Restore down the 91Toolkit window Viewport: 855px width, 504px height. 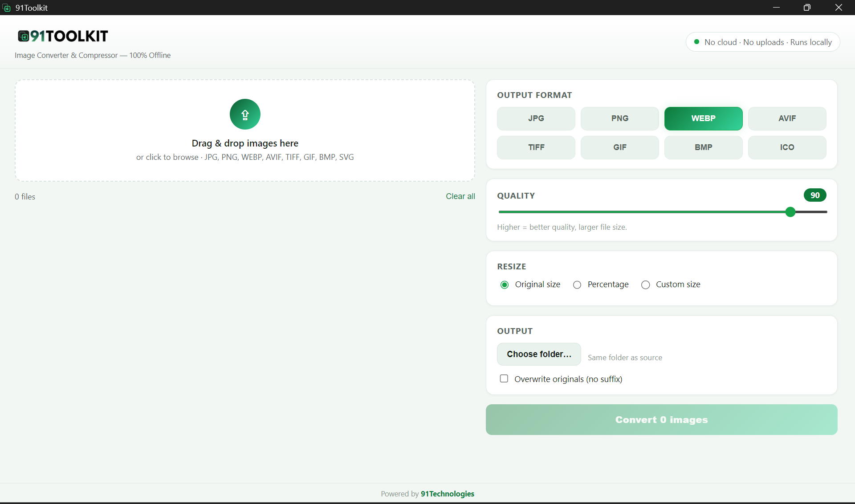click(807, 8)
